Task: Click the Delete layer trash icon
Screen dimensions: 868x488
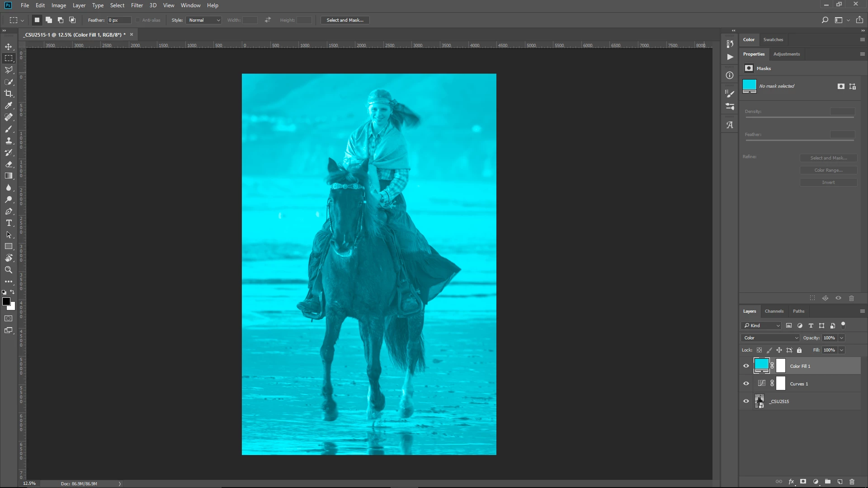Action: click(852, 482)
